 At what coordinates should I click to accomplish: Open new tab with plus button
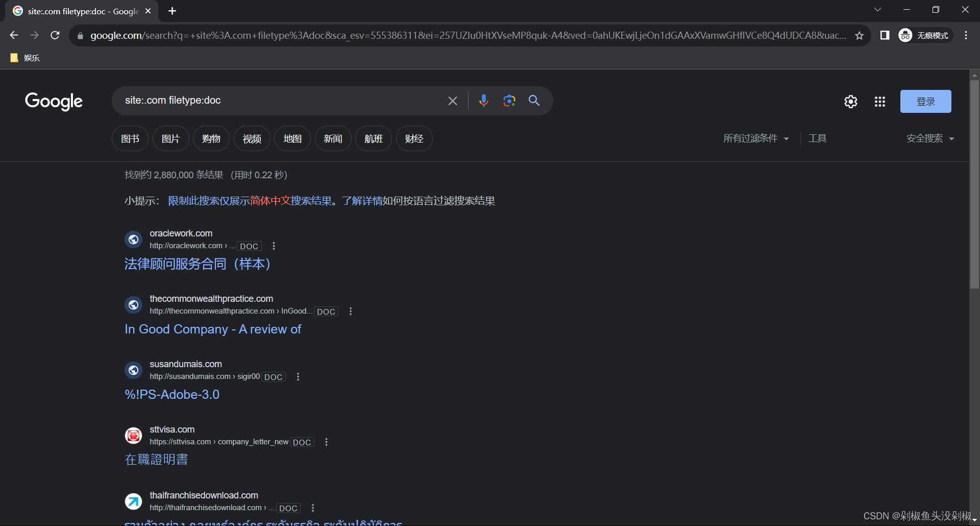[173, 11]
